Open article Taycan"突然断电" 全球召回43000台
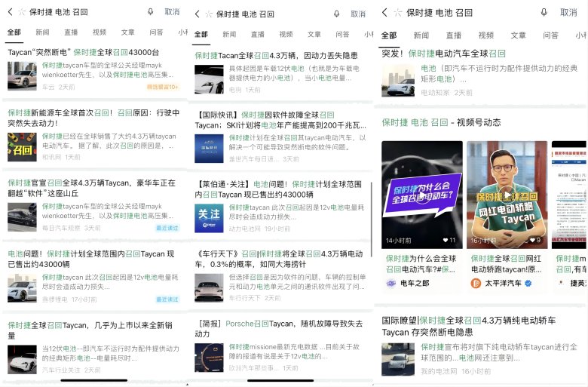Image resolution: width=588 pixels, height=387 pixels. [x=83, y=53]
